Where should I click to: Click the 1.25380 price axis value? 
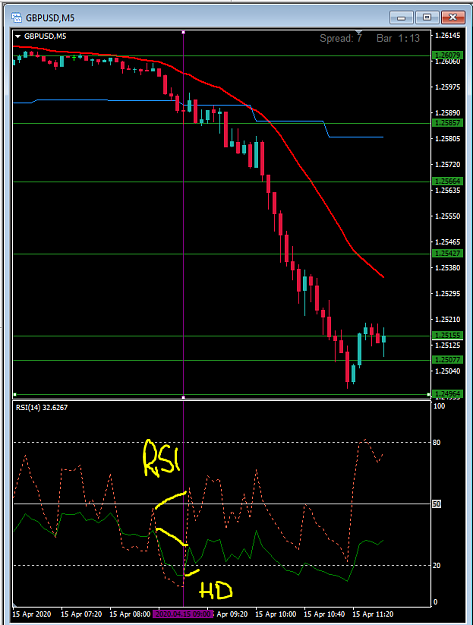pyautogui.click(x=447, y=267)
